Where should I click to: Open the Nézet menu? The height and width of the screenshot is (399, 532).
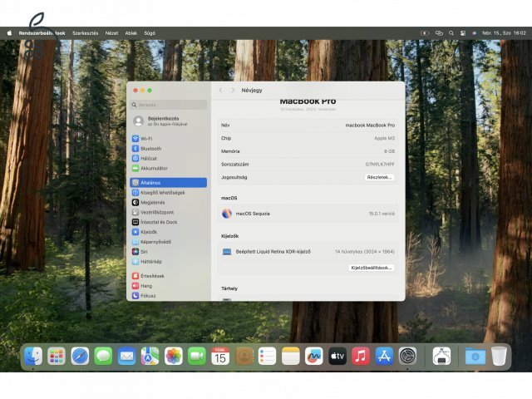(111, 33)
